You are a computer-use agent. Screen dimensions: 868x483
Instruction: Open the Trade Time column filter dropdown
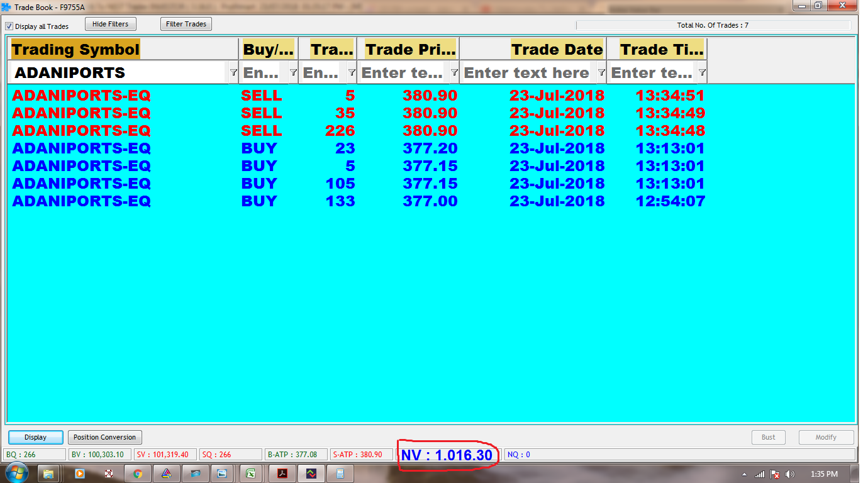tap(702, 72)
